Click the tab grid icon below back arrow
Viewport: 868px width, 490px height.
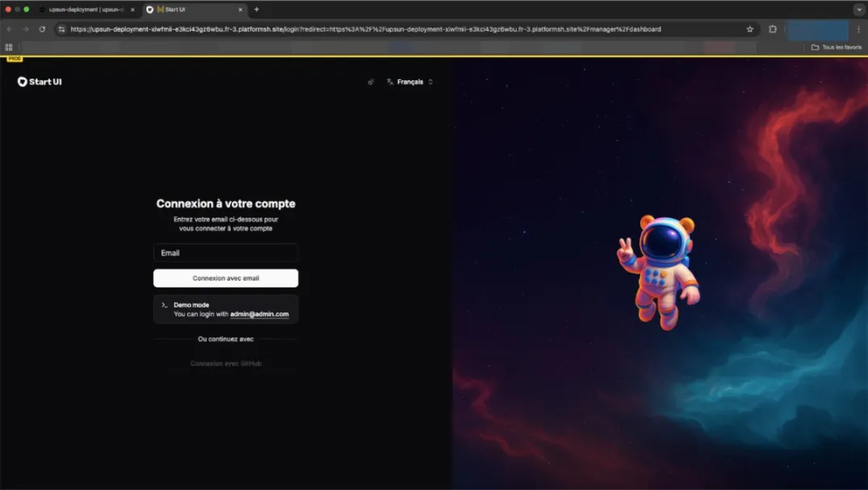(8, 47)
